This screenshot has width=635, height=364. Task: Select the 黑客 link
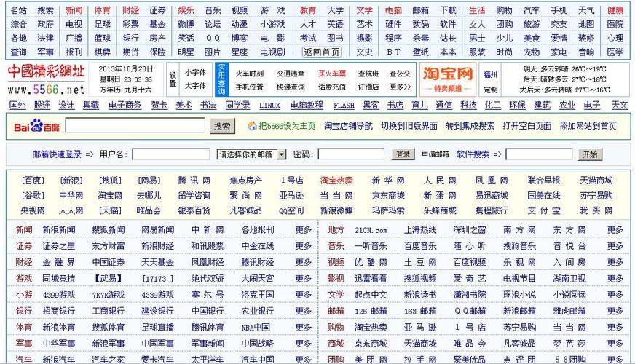[x=371, y=106]
